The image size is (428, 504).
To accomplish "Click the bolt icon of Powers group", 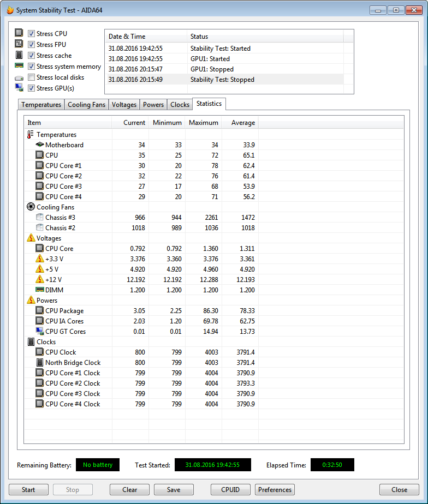I will [31, 300].
